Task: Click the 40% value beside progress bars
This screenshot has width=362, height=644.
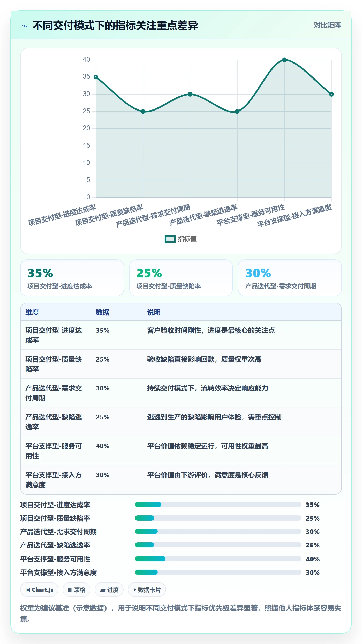Action: point(313,559)
